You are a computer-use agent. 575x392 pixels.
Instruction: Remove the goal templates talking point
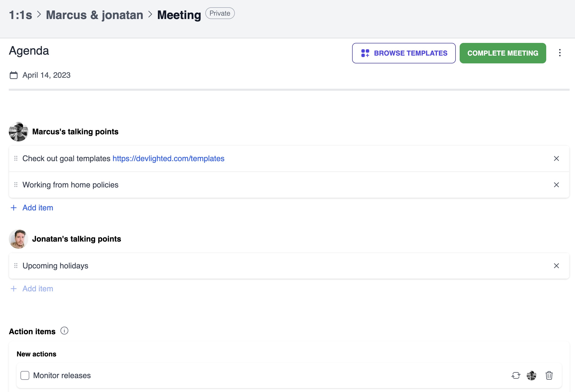coord(556,158)
